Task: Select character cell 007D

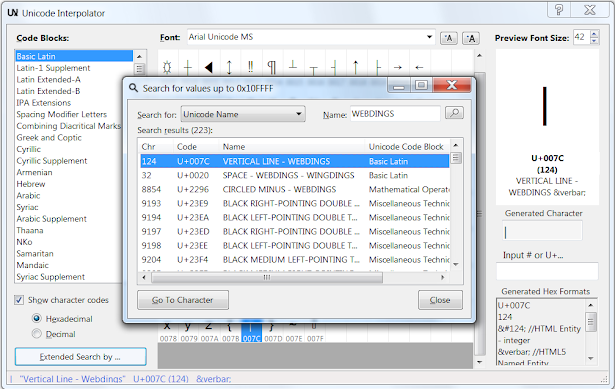Action: [x=272, y=332]
